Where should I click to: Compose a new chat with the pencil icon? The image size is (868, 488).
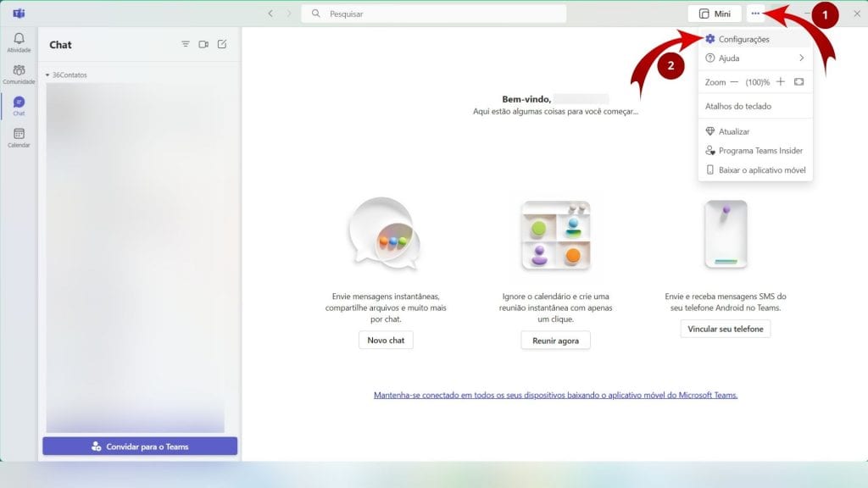tap(222, 44)
